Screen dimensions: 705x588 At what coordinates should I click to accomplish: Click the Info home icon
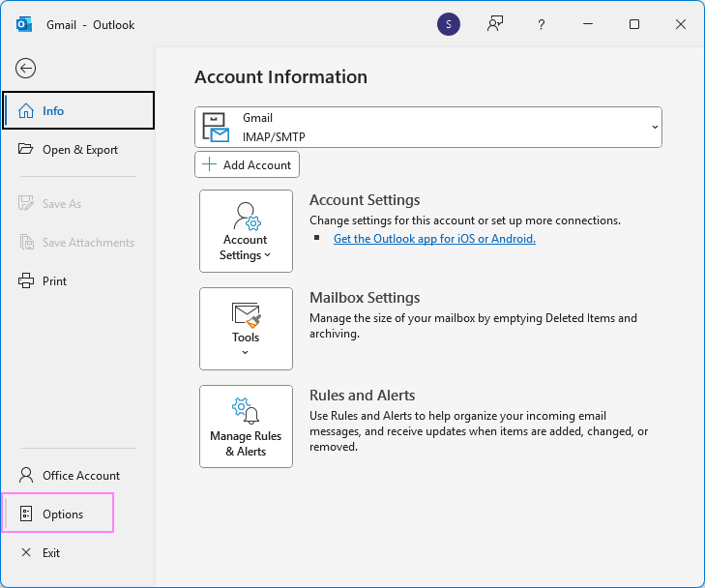[x=26, y=110]
